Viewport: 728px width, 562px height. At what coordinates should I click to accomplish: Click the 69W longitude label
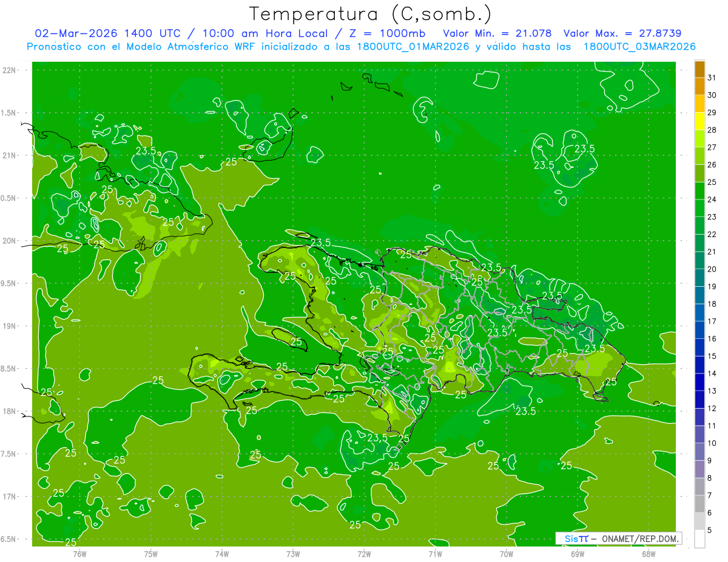578,554
